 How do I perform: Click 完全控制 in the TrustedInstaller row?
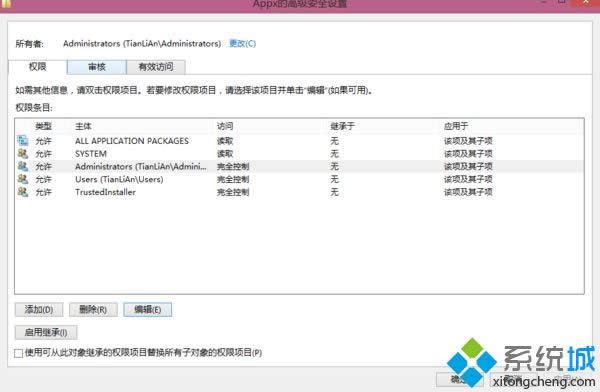coord(233,192)
